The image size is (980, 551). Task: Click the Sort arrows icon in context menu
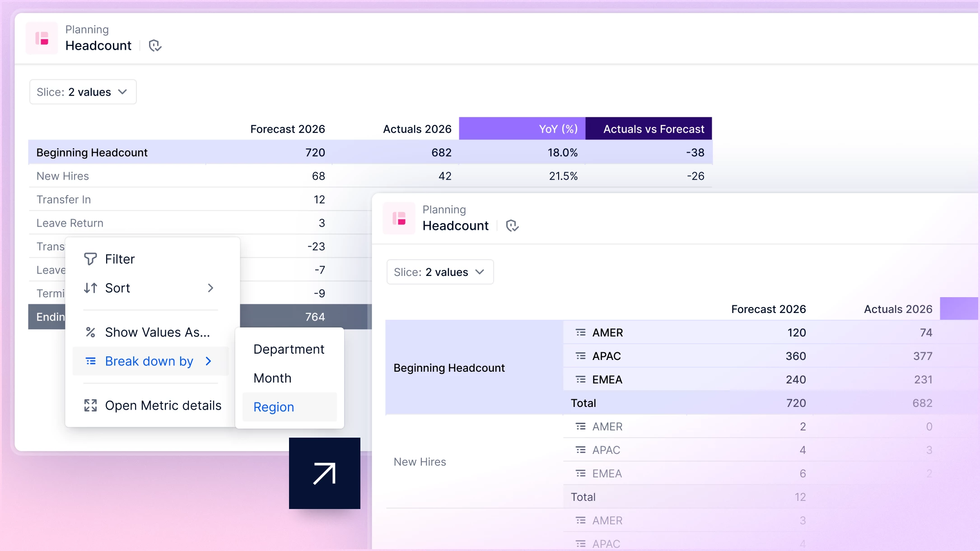pyautogui.click(x=90, y=288)
